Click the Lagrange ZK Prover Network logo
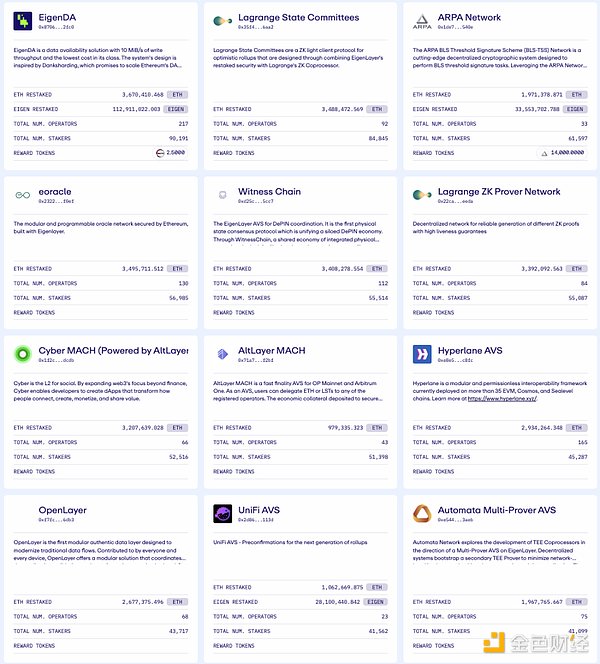 point(421,195)
